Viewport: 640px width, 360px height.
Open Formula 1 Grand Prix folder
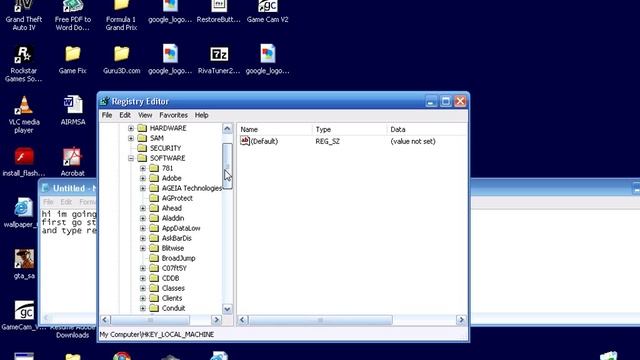click(121, 16)
